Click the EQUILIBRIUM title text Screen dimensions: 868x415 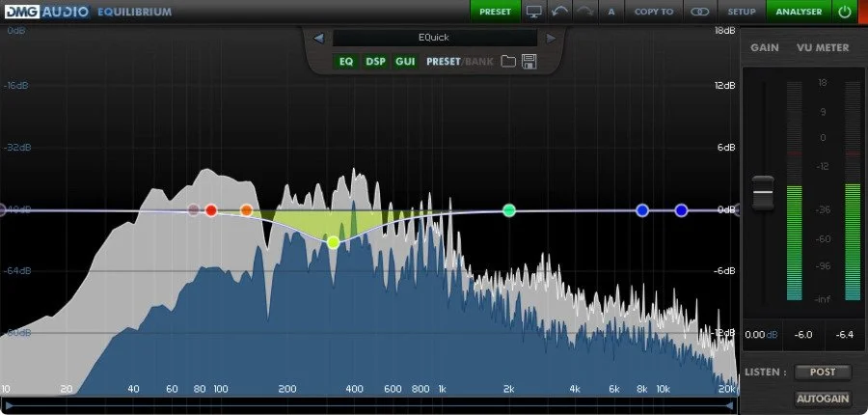[x=134, y=12]
